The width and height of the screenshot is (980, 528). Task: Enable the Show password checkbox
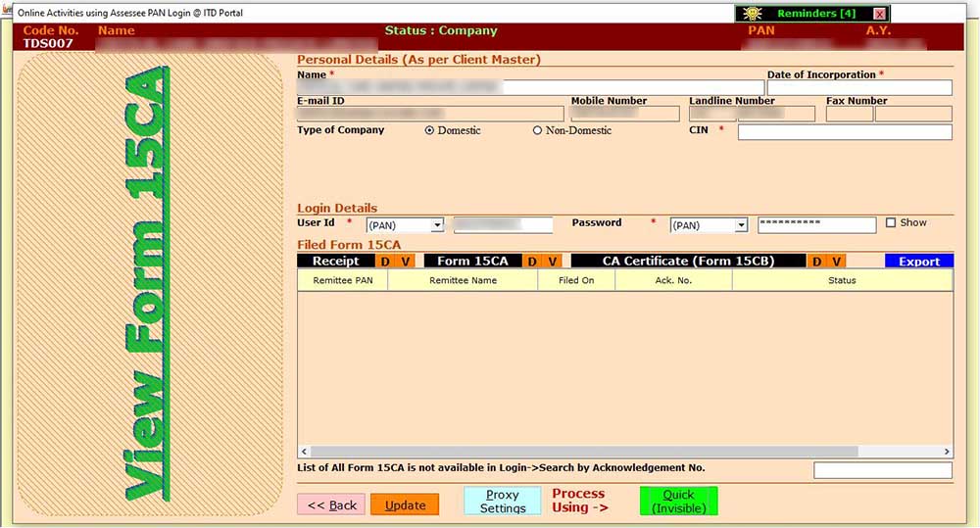point(891,223)
